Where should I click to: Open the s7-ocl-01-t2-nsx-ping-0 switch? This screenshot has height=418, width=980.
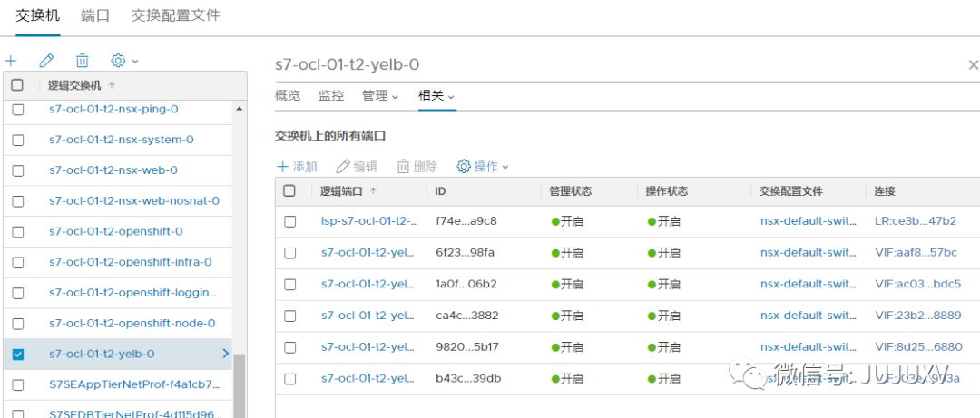(x=113, y=110)
